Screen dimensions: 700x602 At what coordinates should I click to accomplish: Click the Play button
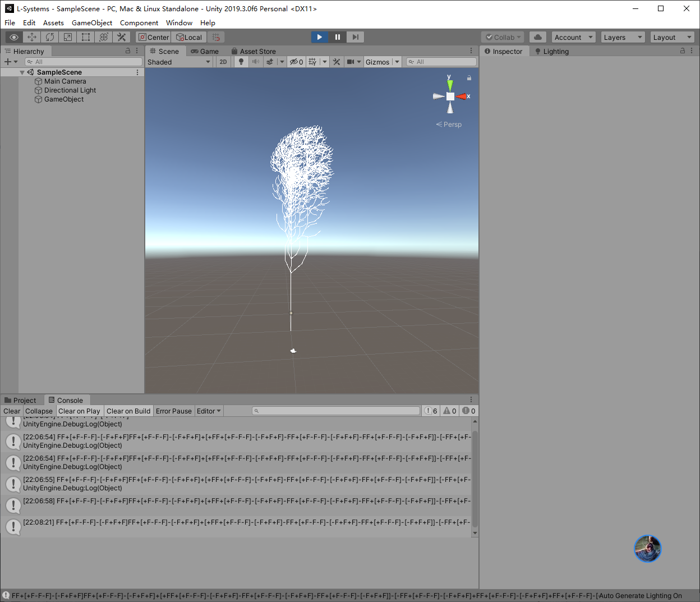coord(320,37)
